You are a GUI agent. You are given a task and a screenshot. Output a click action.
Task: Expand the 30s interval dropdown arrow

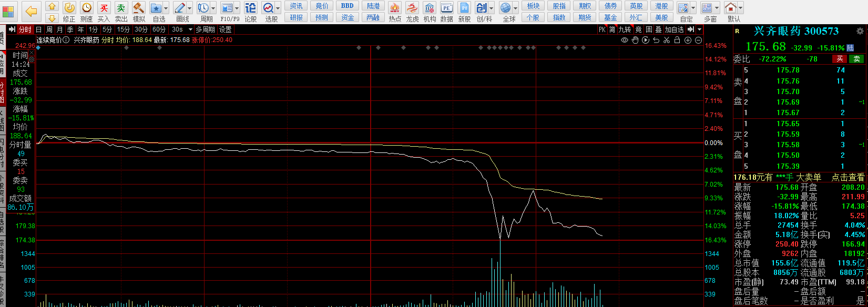coord(190,29)
